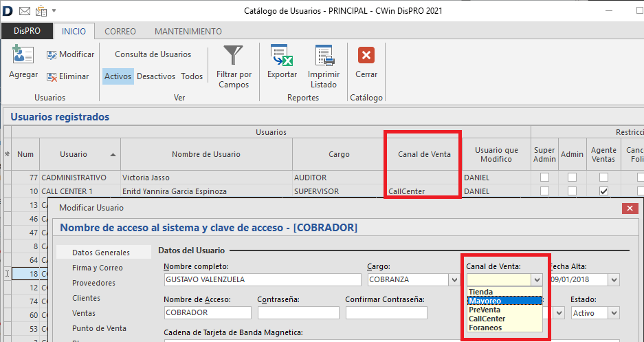
Task: Click Nombre de Usuario column header
Action: (206, 155)
